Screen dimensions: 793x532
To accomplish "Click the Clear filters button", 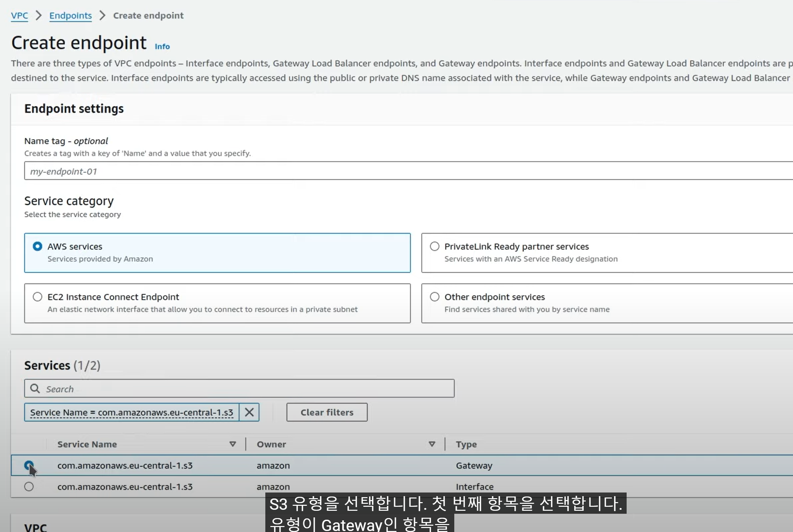I will tap(326, 412).
